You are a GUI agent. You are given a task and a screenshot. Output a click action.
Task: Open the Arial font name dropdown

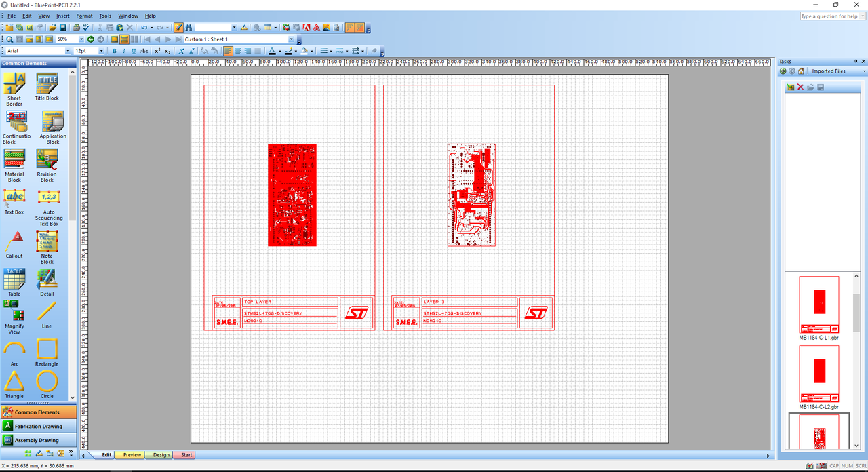pos(68,51)
